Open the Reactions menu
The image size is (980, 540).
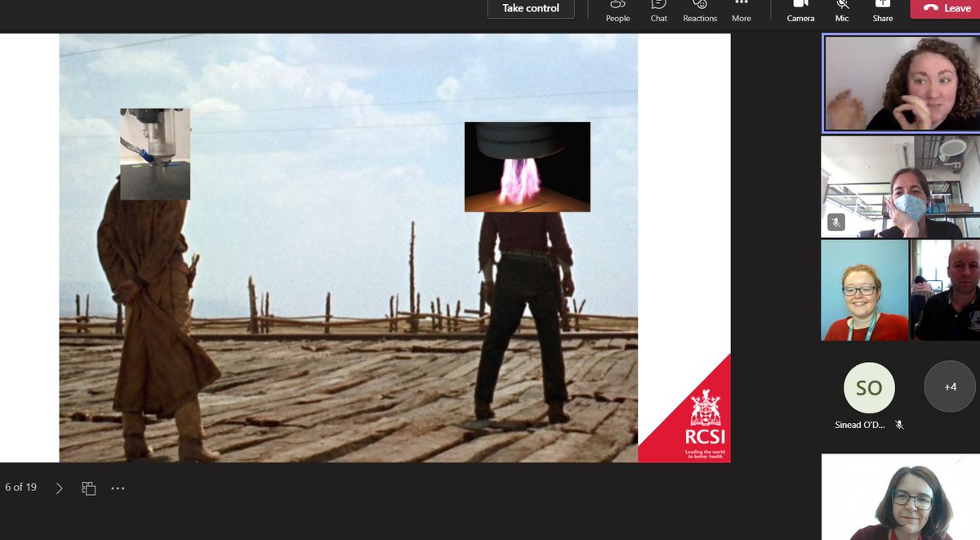700,11
